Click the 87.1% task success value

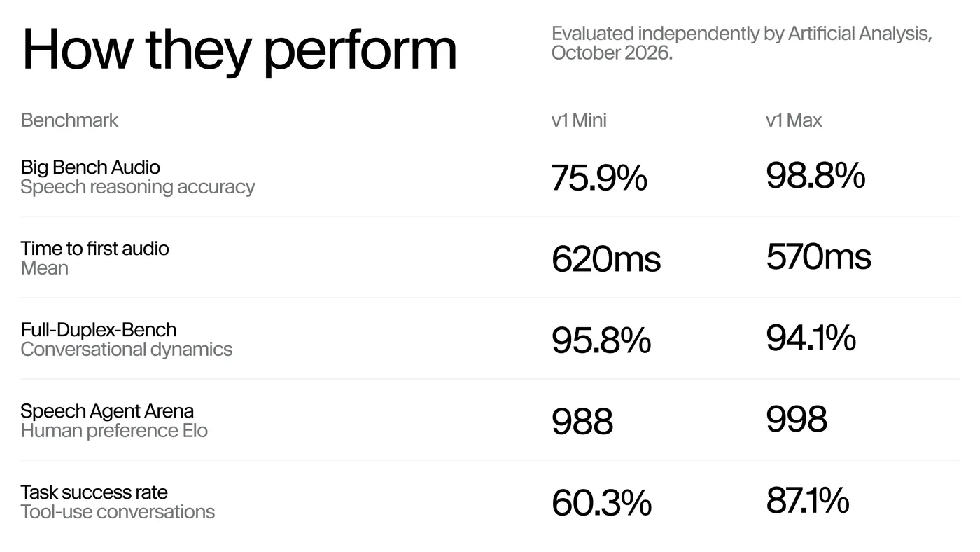808,500
